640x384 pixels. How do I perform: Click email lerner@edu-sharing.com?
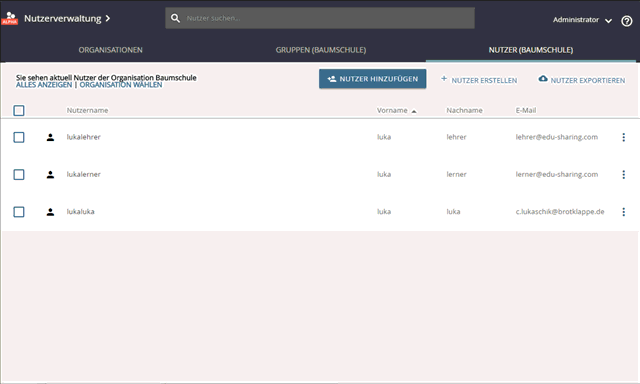click(556, 174)
